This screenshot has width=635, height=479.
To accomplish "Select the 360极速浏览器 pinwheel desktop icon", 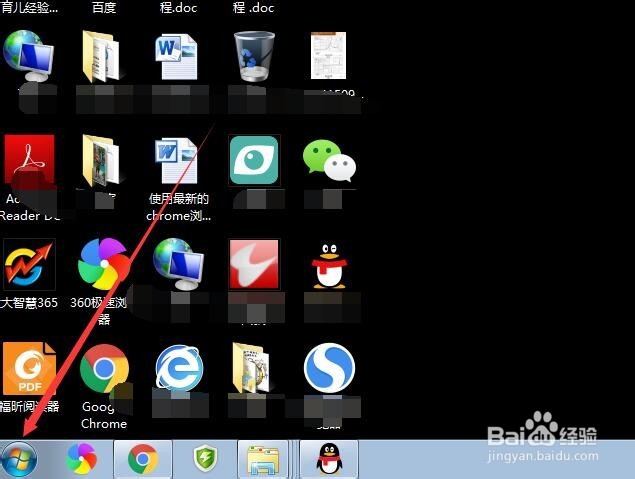I will 104,264.
